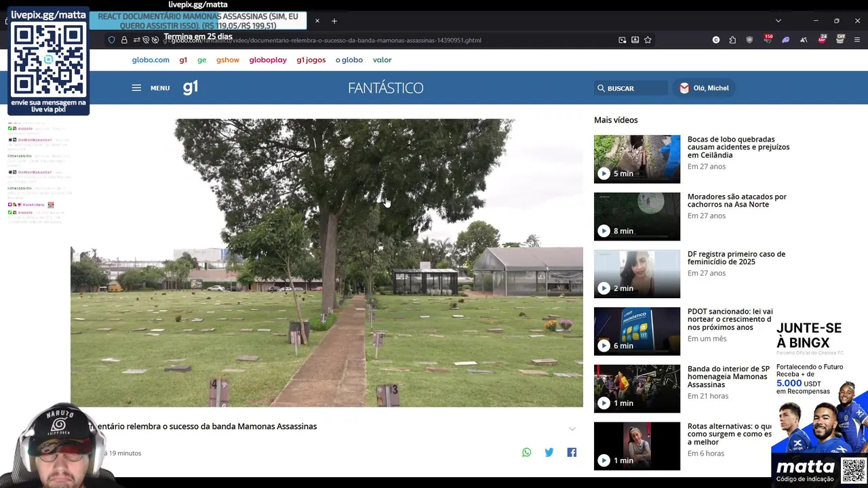
Task: Open the list all tabs chevron
Action: (778, 21)
